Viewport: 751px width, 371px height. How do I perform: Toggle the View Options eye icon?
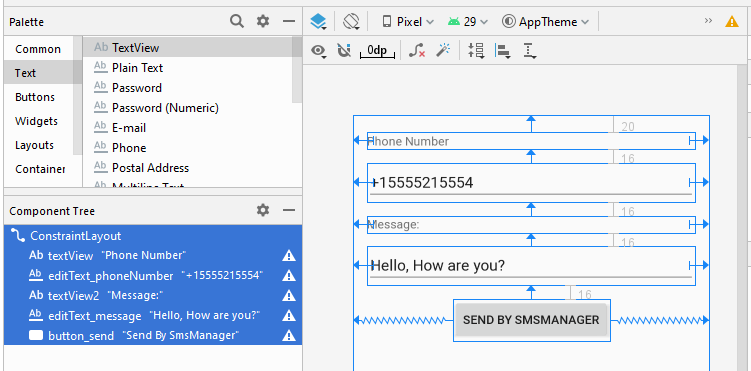coord(319,50)
